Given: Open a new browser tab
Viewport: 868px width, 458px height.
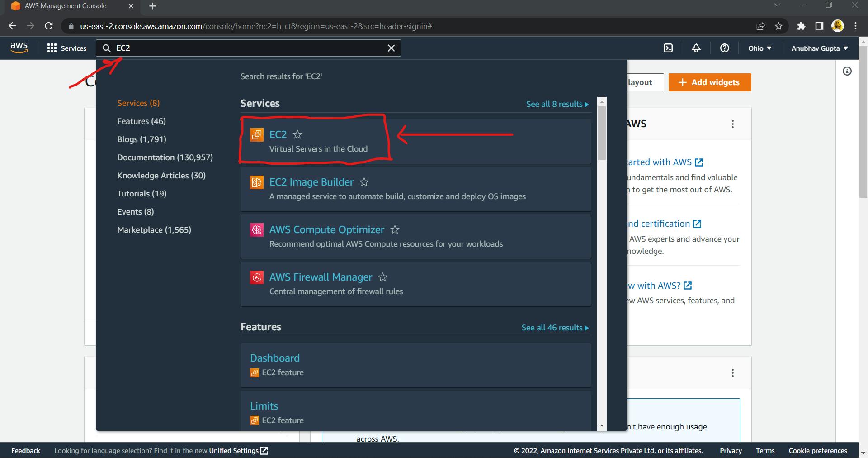Looking at the screenshot, I should [152, 6].
